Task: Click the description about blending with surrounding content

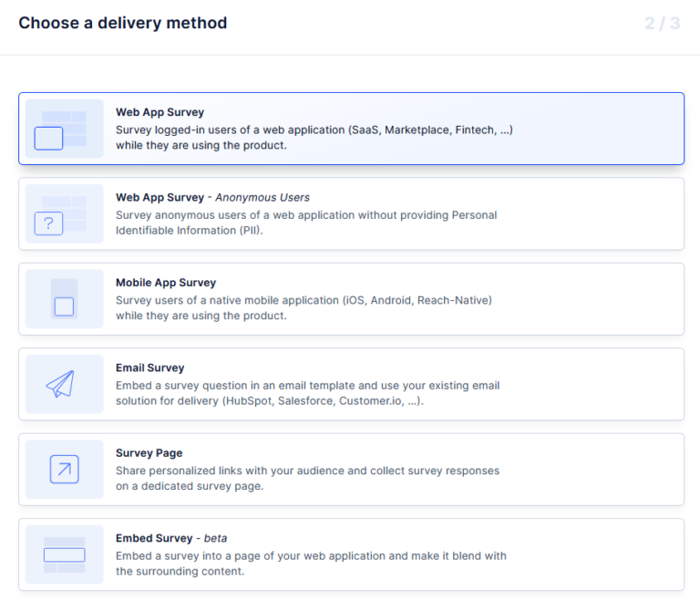Action: coord(310,564)
